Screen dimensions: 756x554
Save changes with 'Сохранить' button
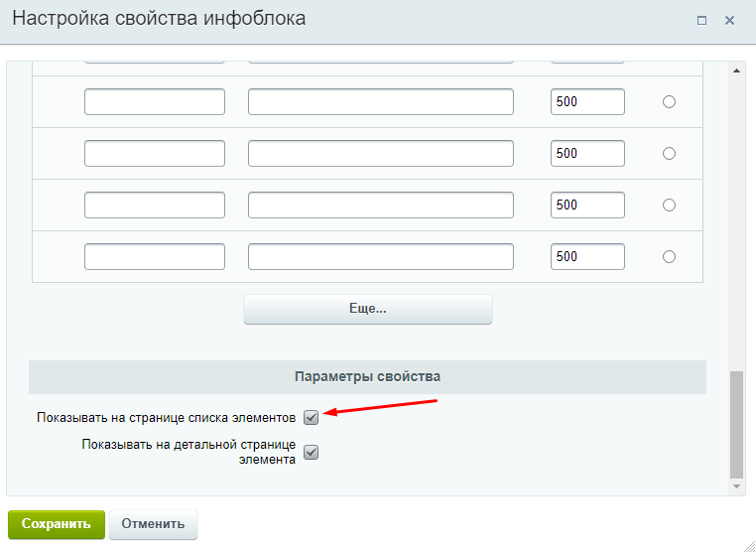point(57,524)
